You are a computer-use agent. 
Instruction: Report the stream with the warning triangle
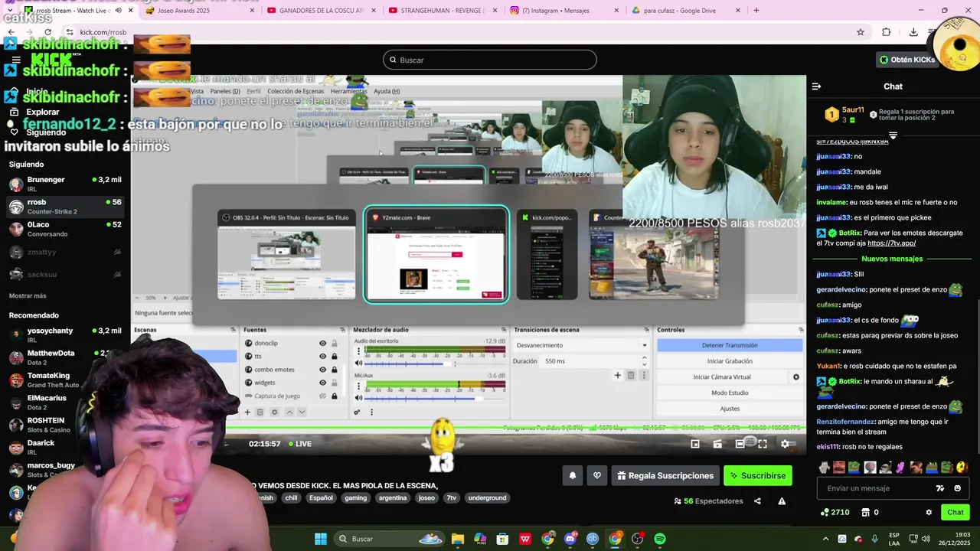[x=782, y=501]
